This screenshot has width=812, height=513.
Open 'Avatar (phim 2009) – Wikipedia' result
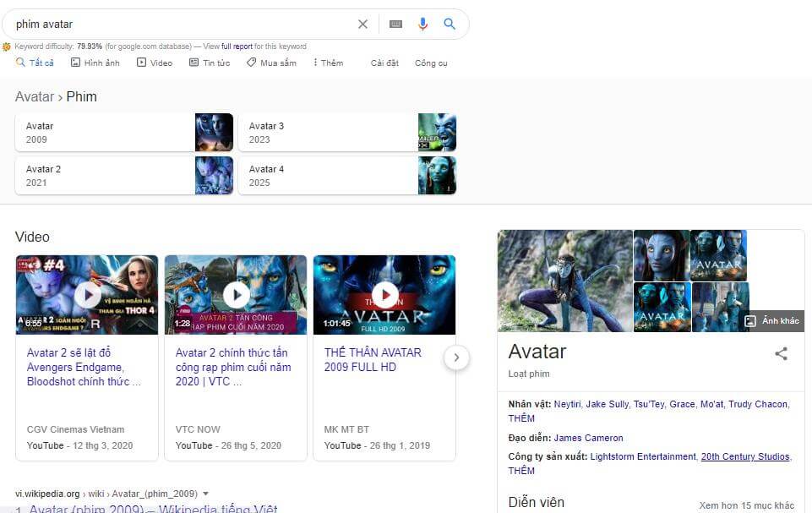tap(153, 509)
